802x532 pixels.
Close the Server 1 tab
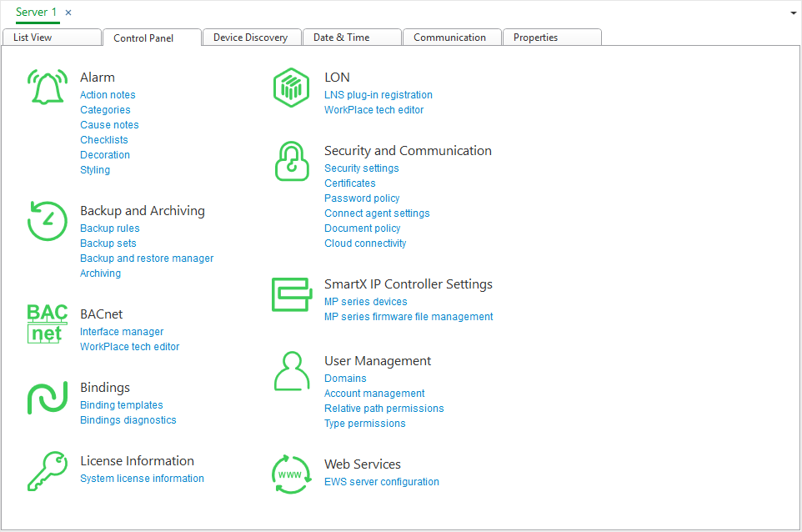pos(68,13)
